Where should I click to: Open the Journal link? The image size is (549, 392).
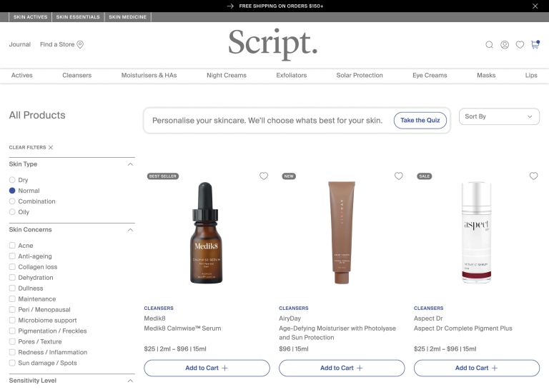pyautogui.click(x=19, y=44)
